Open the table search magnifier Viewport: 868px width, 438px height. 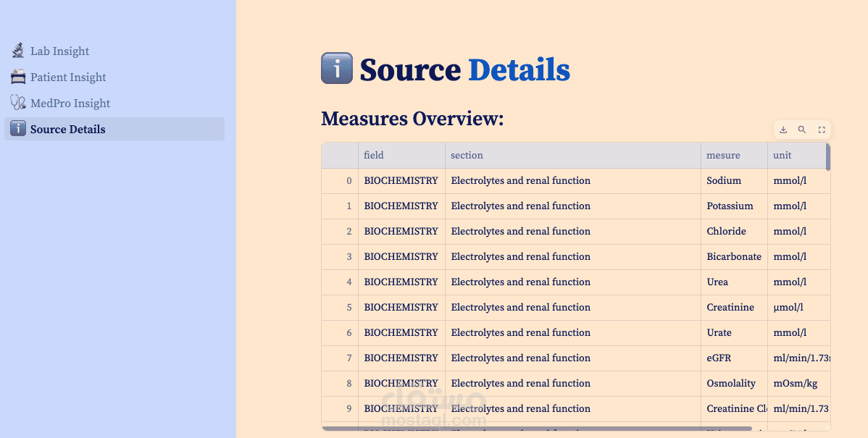tap(802, 130)
